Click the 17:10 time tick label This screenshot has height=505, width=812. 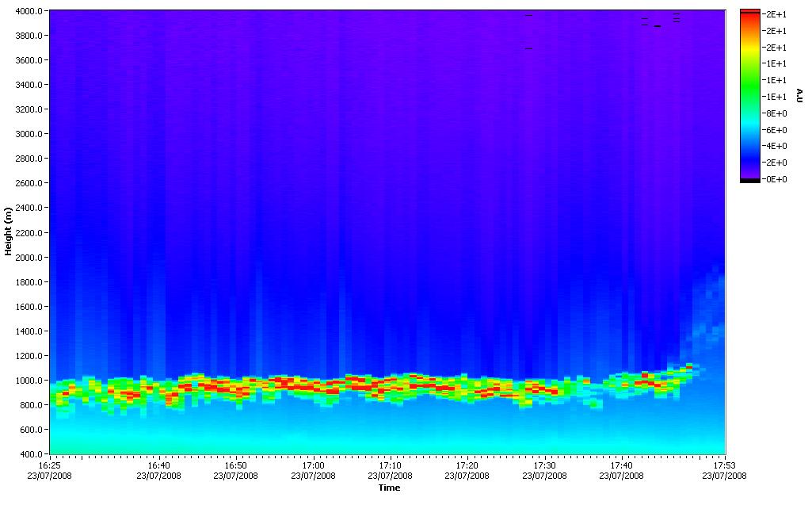(x=390, y=465)
